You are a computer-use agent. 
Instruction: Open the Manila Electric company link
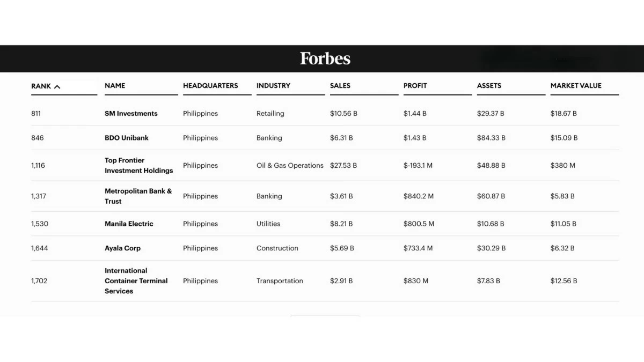point(129,224)
